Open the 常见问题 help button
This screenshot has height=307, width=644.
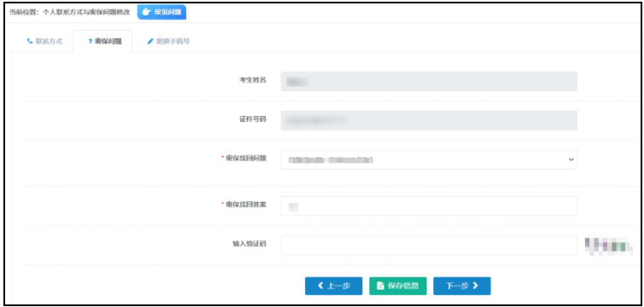point(161,12)
